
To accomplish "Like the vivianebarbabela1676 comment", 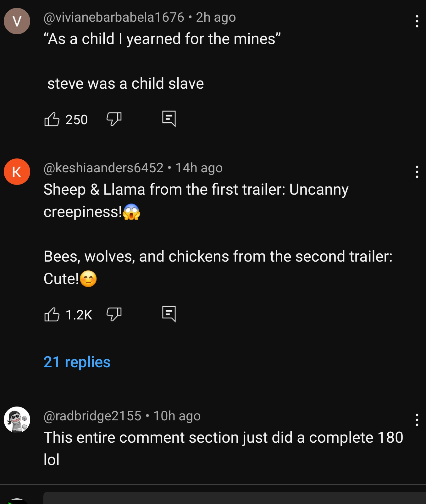I will (52, 119).
